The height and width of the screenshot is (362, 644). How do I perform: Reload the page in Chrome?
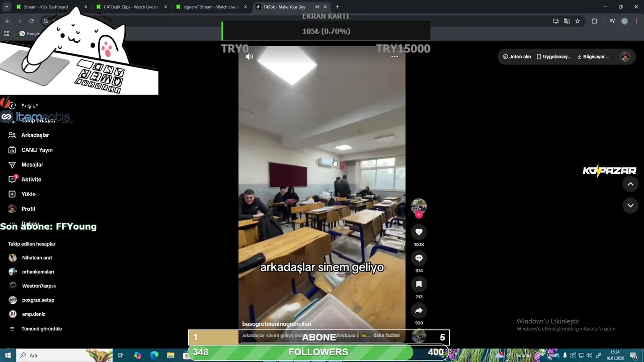click(x=31, y=21)
